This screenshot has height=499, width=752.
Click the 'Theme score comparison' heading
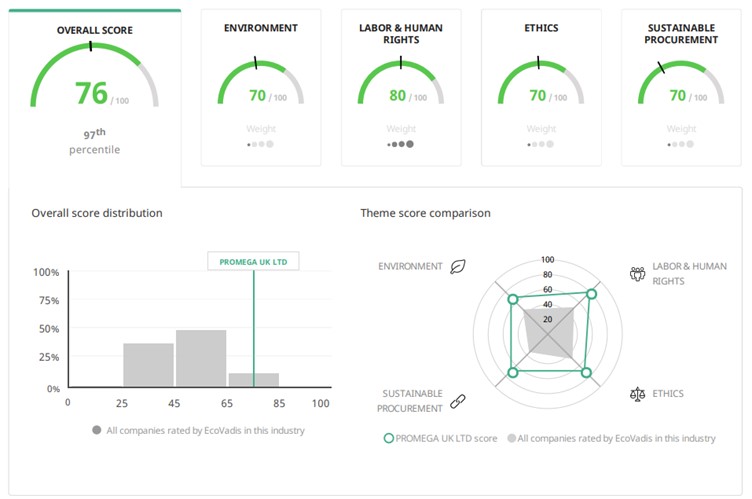coord(425,213)
